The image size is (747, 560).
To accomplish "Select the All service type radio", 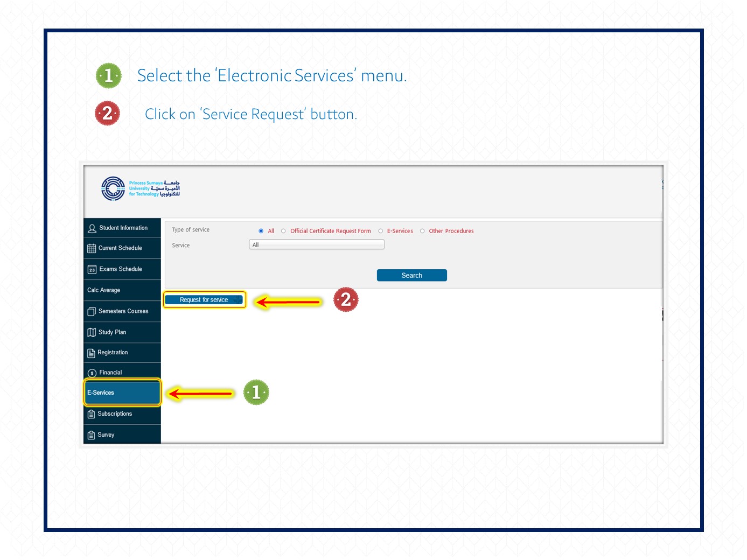I will [x=261, y=231].
